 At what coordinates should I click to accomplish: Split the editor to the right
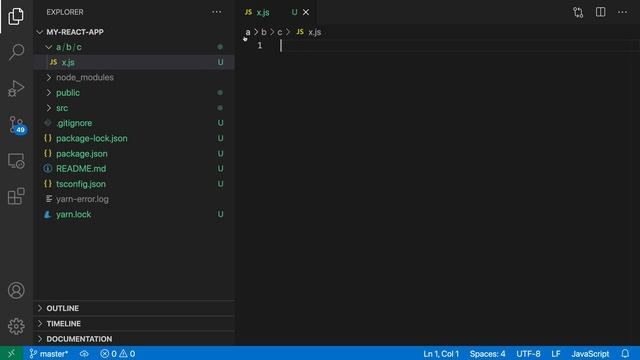click(x=600, y=12)
